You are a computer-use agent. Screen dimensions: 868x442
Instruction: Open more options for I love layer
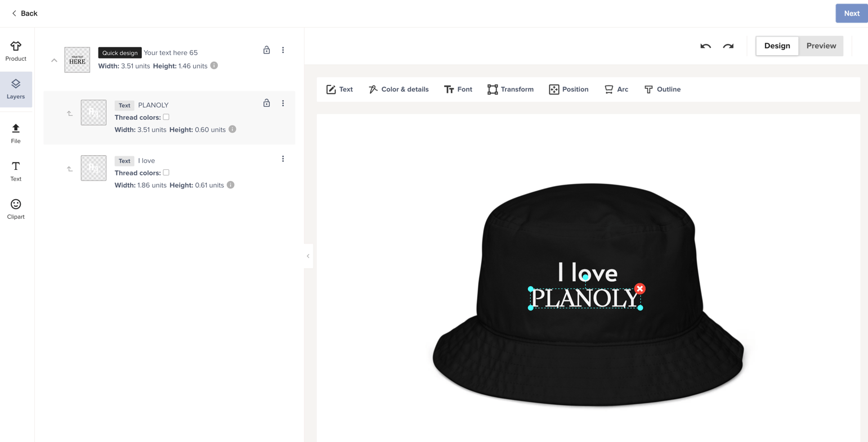pos(283,159)
